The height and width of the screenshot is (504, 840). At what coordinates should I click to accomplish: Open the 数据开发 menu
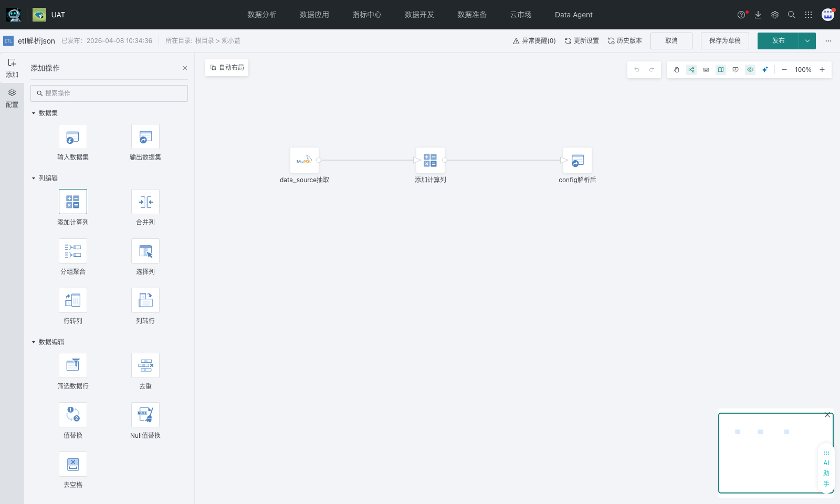coord(419,15)
